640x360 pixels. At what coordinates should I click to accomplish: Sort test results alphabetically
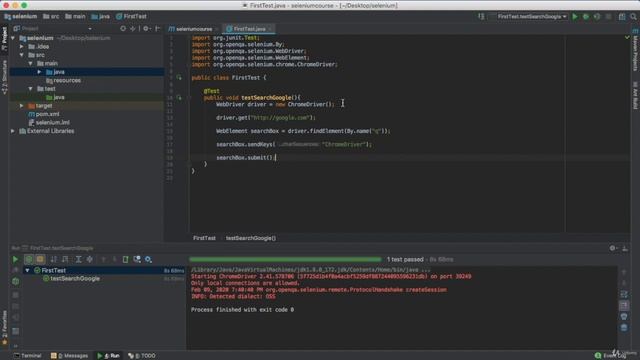(x=53, y=259)
